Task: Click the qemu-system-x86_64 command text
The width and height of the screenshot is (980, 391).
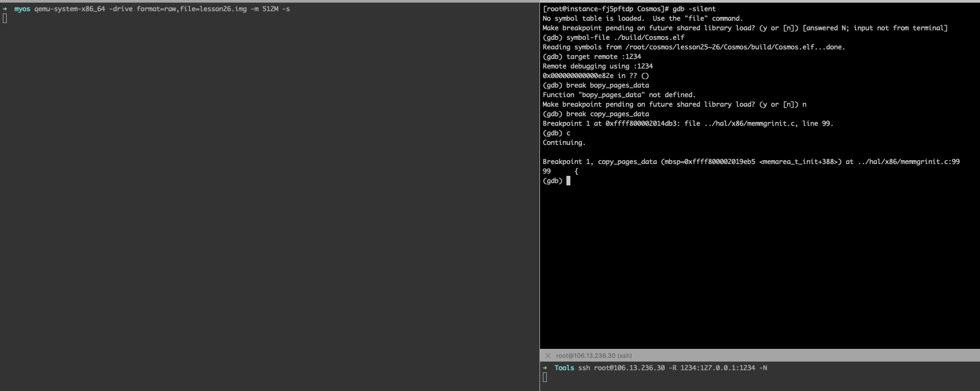Action: tap(70, 9)
